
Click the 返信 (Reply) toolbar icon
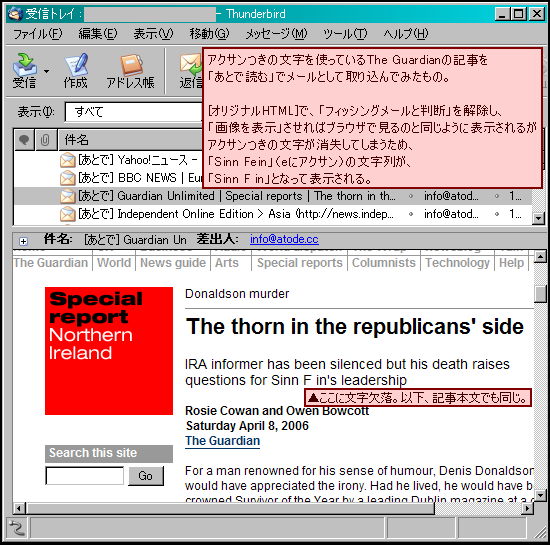click(191, 71)
